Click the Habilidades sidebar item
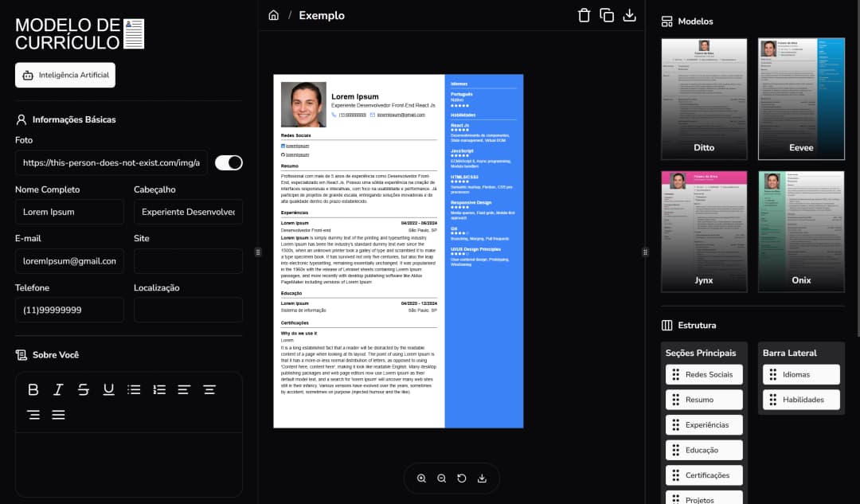The width and height of the screenshot is (860, 504). pos(801,400)
